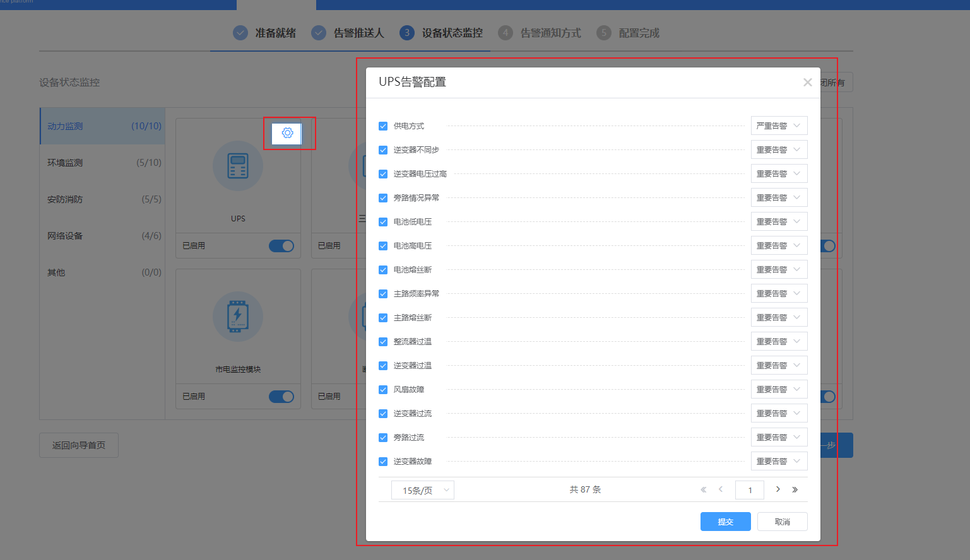Uncheck the 逆变器电压过高 checkbox
The height and width of the screenshot is (560, 970).
383,174
